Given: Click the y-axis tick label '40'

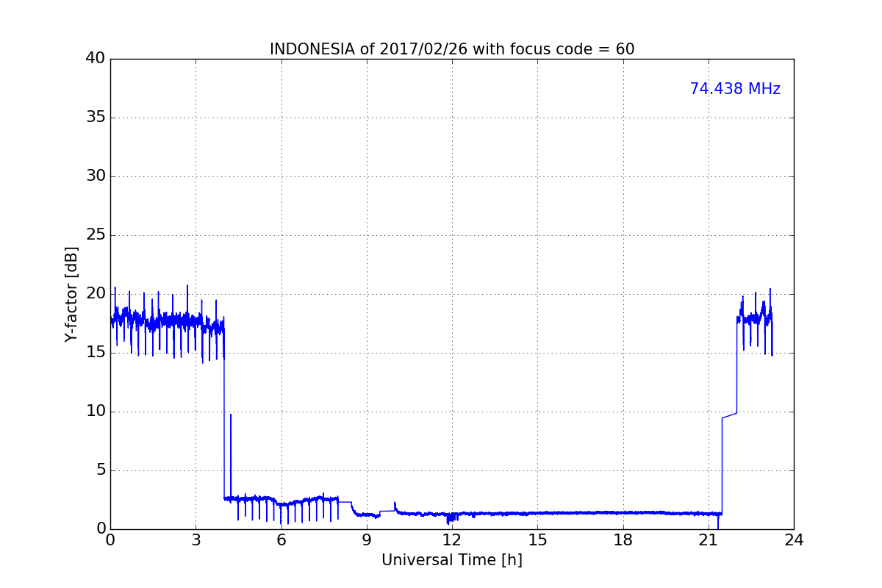Looking at the screenshot, I should 96,59.
